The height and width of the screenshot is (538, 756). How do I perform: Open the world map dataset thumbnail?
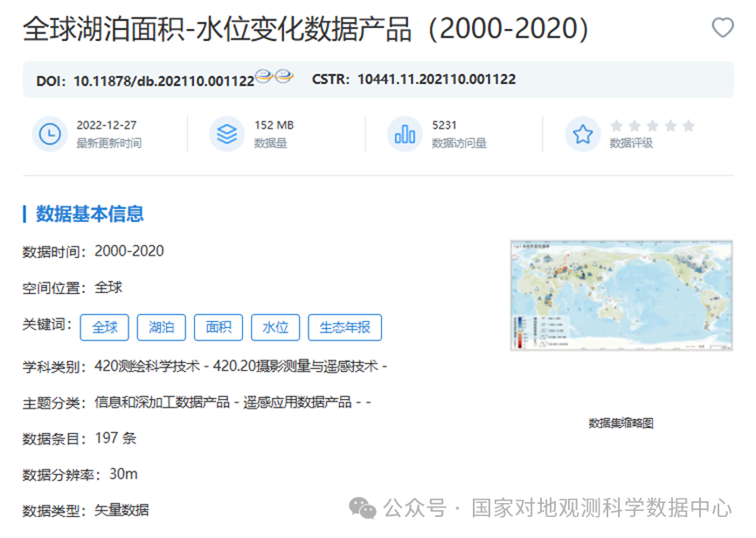coord(621,296)
